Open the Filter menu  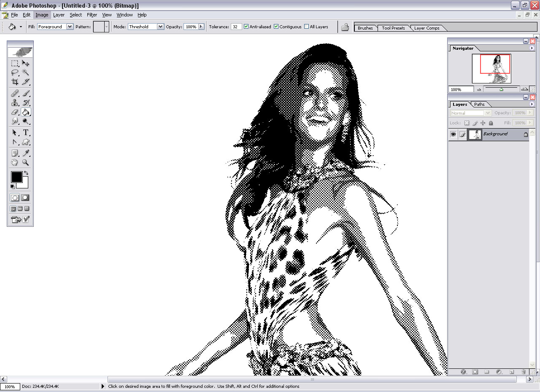92,15
